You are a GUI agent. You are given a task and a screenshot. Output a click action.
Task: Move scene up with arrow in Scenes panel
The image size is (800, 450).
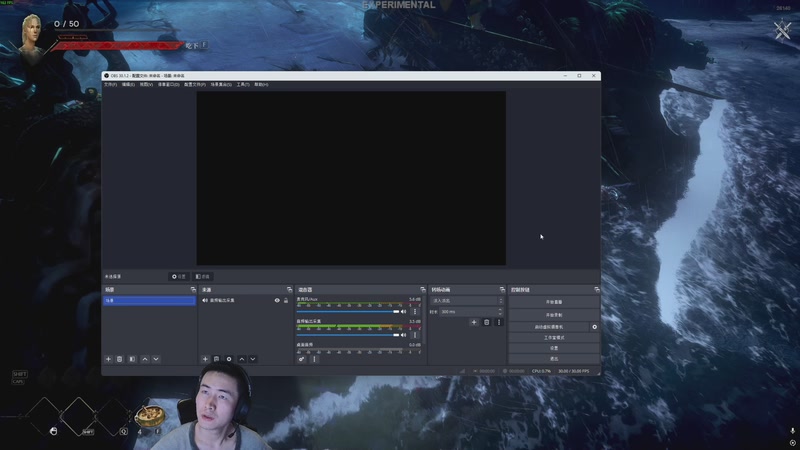pyautogui.click(x=145, y=359)
